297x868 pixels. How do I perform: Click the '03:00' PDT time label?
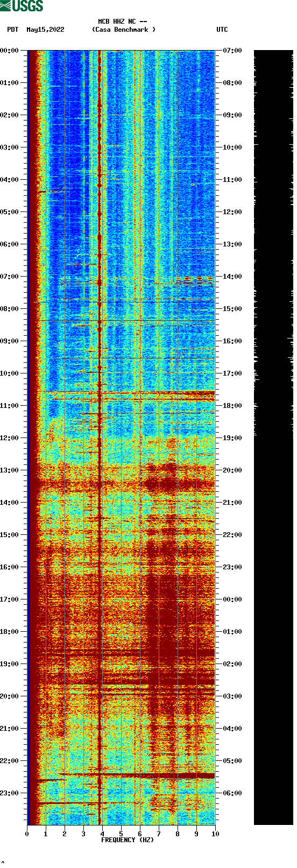pos(9,147)
